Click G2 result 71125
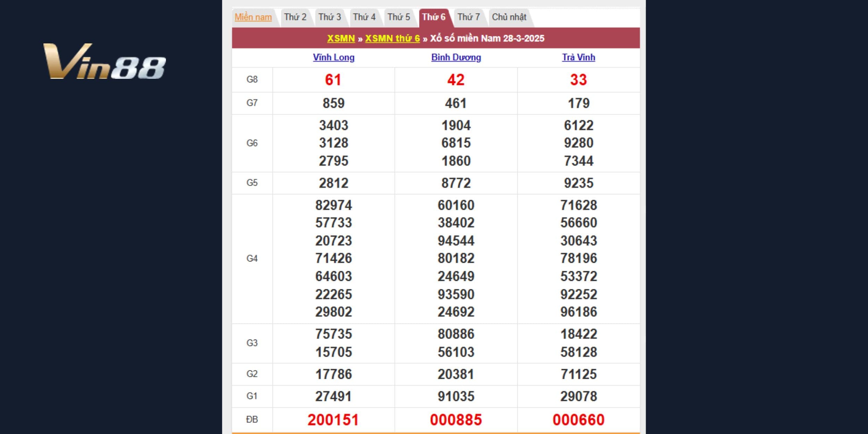 click(x=579, y=374)
